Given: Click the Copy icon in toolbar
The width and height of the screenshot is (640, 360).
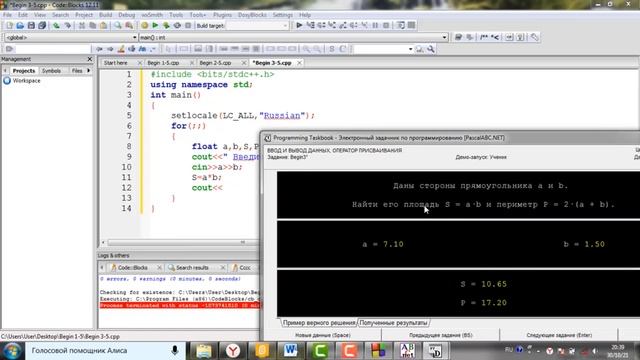Looking at the screenshot, I should click(93, 25).
